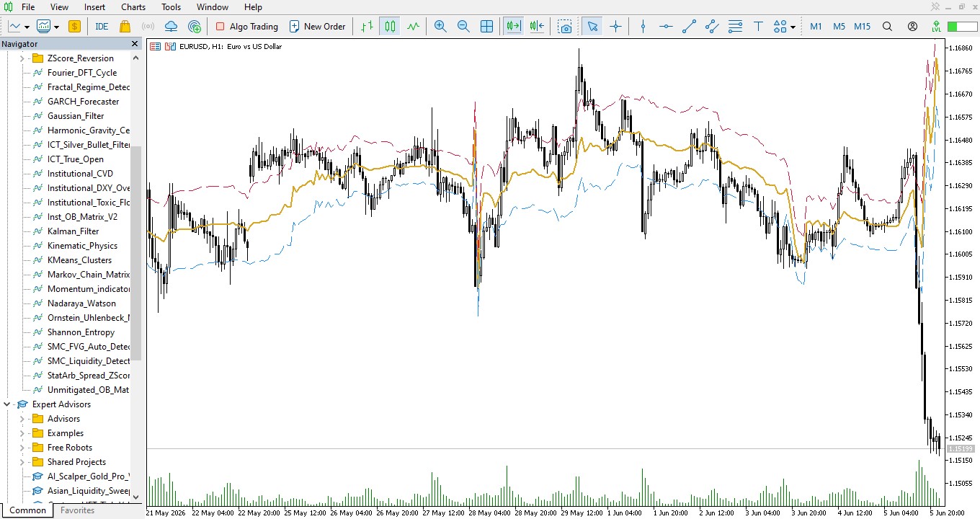The width and height of the screenshot is (980, 519).
Task: Collapse the Expert Advisors tree node
Action: pos(7,404)
